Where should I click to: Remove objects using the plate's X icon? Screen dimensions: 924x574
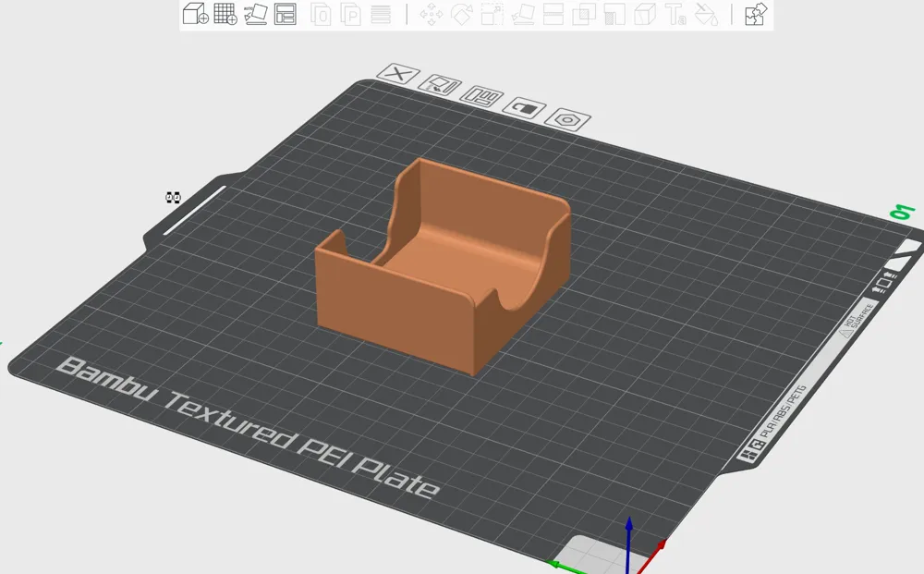click(399, 74)
